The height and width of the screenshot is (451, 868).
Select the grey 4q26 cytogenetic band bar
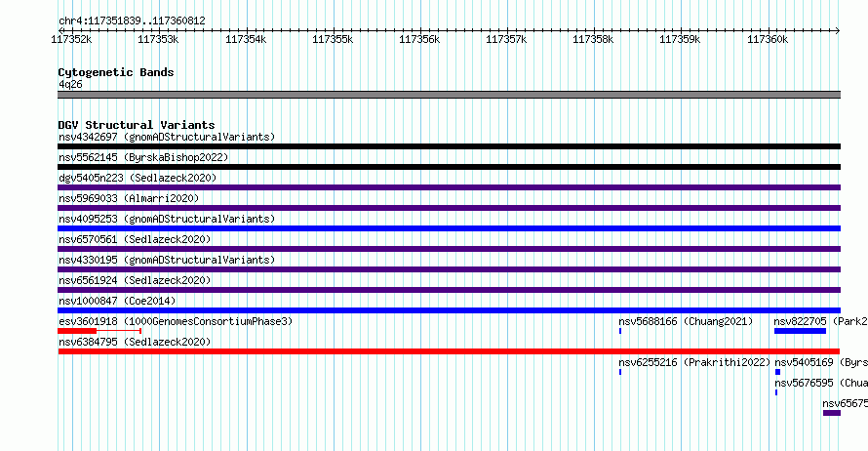point(449,95)
